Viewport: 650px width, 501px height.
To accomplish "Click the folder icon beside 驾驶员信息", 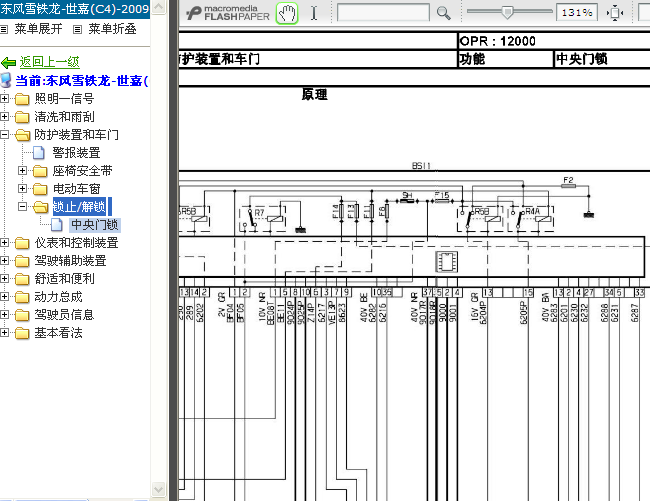I will 22,315.
